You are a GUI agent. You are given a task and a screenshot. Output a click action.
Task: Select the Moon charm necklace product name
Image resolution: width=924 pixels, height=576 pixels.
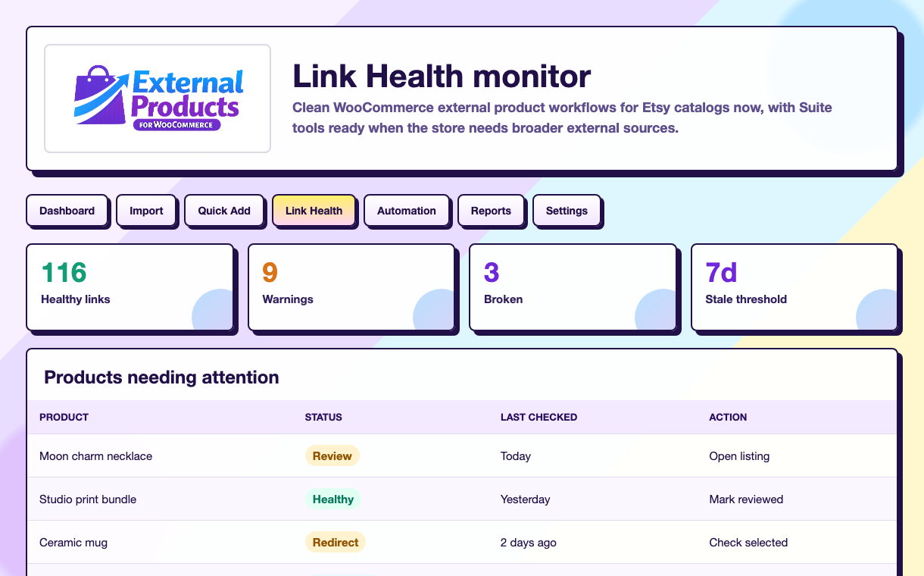pyautogui.click(x=95, y=456)
